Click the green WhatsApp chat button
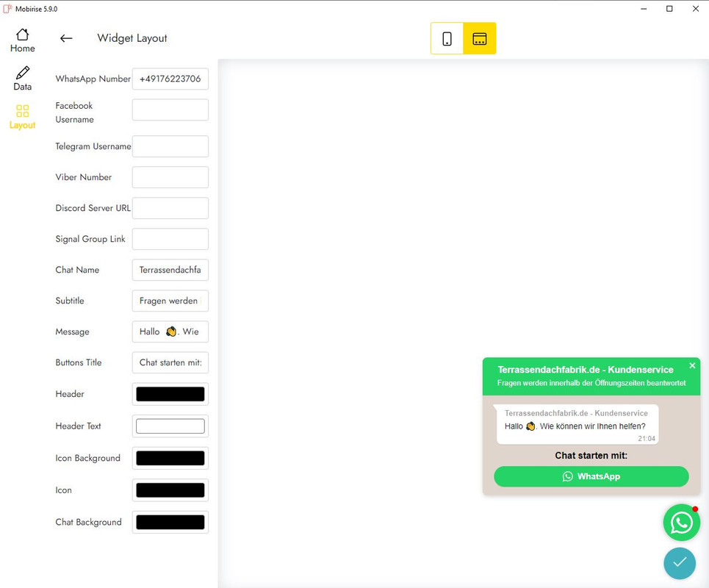Screen dimensions: 709x588 pos(591,476)
